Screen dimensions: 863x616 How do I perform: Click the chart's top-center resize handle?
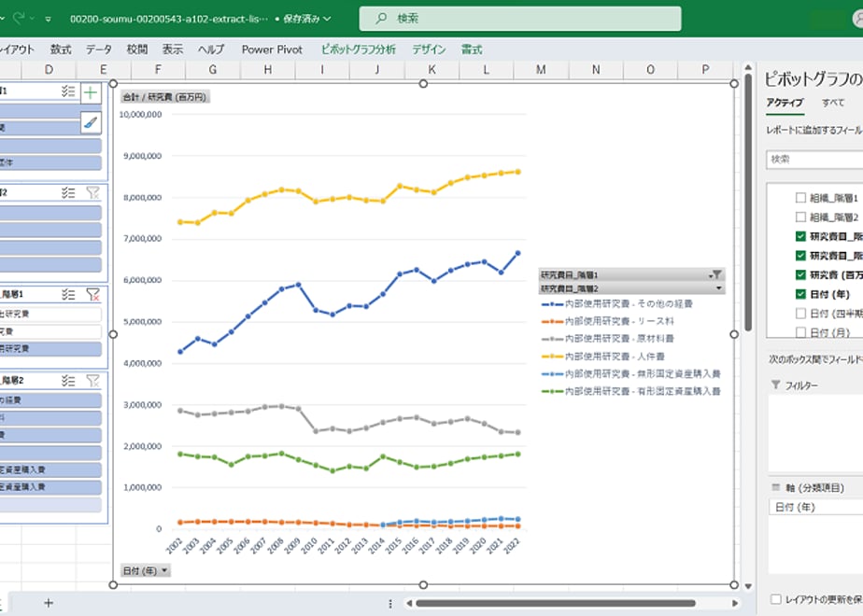tap(423, 84)
